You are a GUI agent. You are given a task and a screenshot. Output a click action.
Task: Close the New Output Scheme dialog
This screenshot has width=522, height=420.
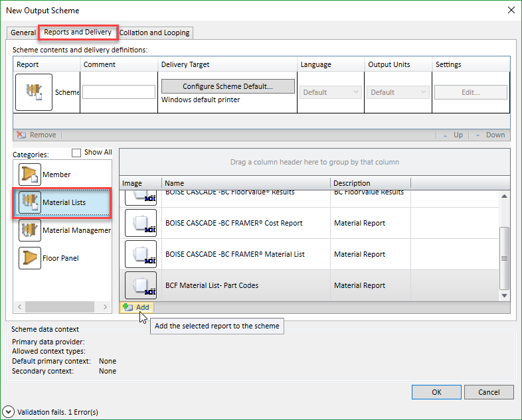click(511, 11)
